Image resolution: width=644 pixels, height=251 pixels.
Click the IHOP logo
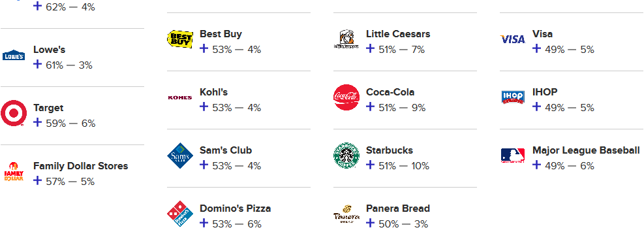[513, 97]
